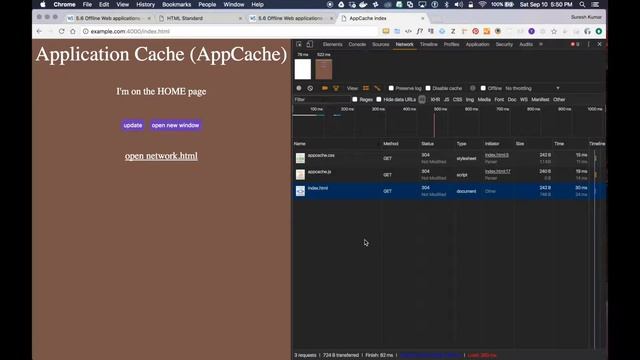Switch to large request rows view icon
This screenshot has width=640, height=360.
click(x=366, y=88)
